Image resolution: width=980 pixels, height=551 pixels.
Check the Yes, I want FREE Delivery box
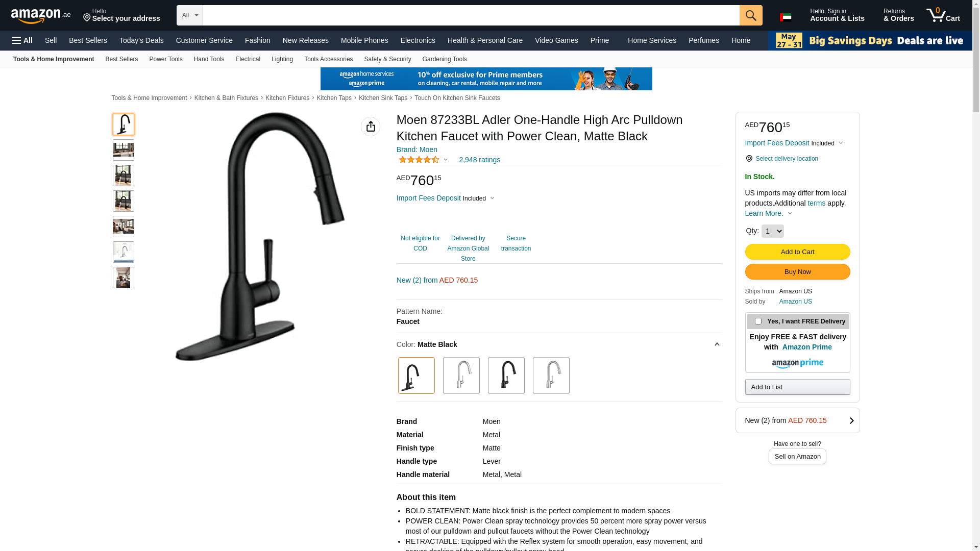[x=758, y=321]
